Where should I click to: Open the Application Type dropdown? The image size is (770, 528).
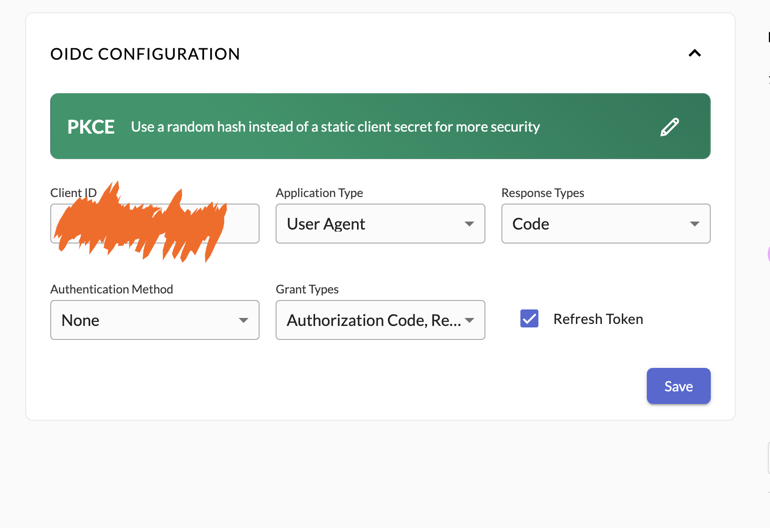pos(380,223)
